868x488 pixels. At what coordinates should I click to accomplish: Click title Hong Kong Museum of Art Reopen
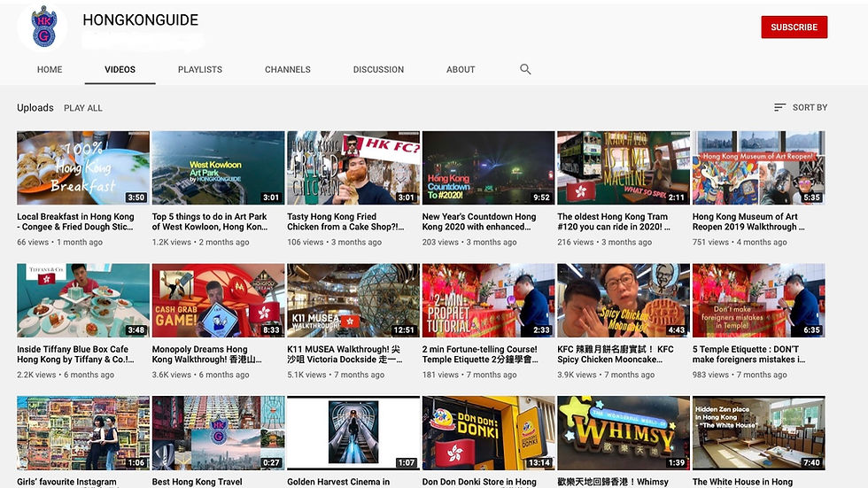748,222
